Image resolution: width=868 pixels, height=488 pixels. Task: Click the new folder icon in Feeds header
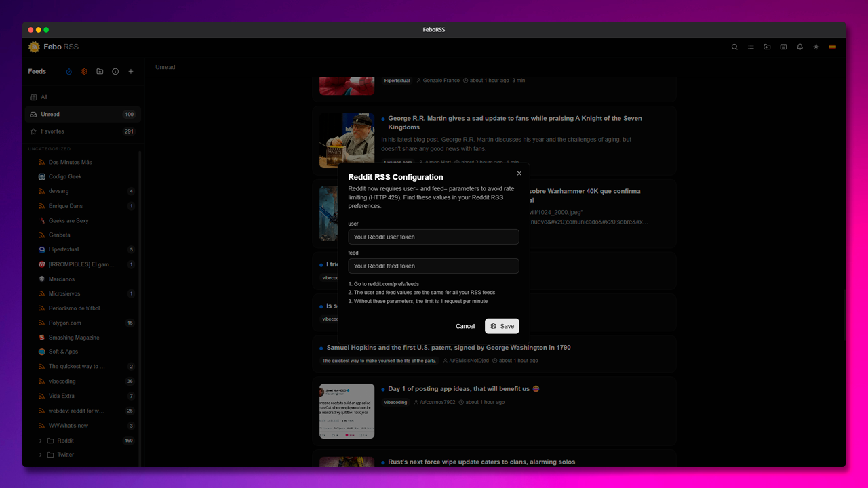click(x=100, y=71)
